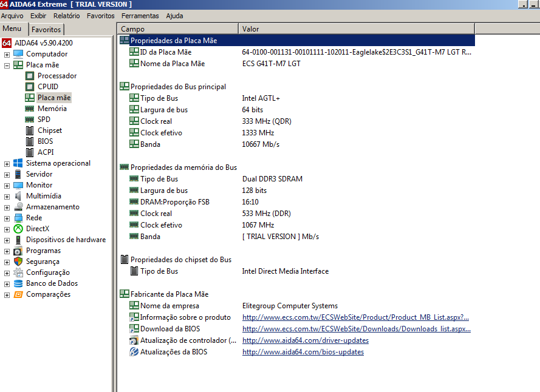Select the Placa mãe child tree item
Screen dimensions: 540x392
tap(54, 98)
